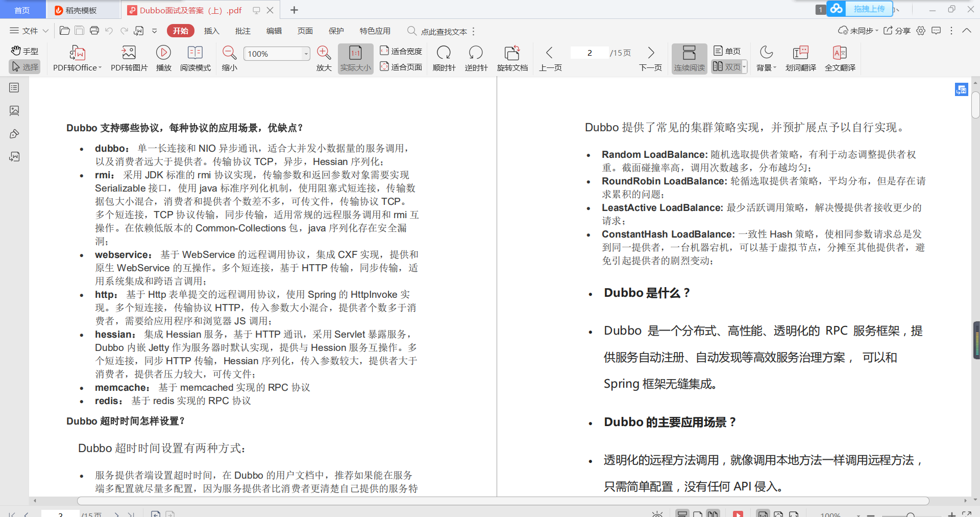Collapse the ribbon with up chevron
Viewport: 980px width, 517px height.
tap(967, 31)
